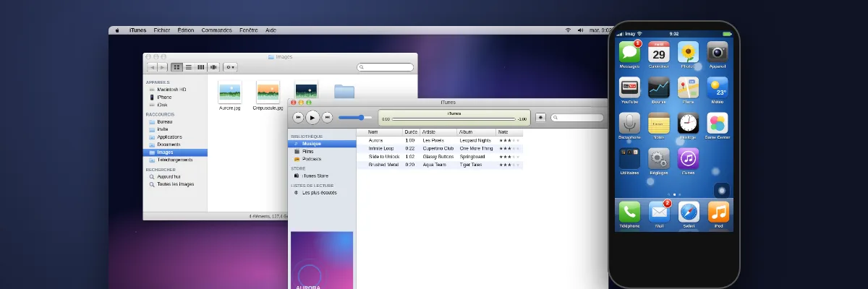Click the Finder back arrow button
The width and height of the screenshot is (868, 289).
coord(153,67)
